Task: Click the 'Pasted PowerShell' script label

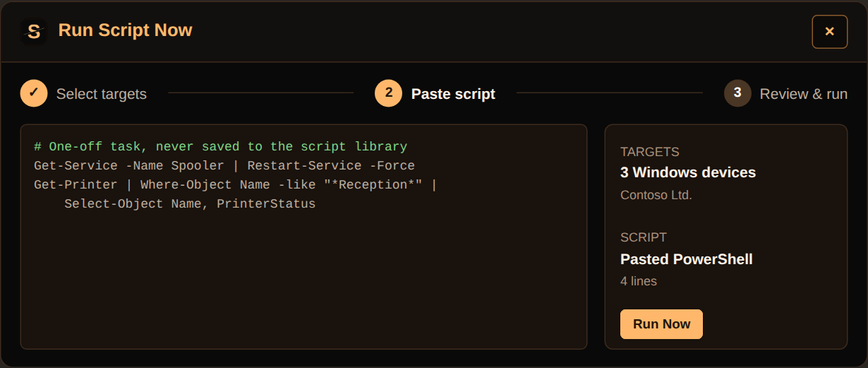Action: coord(687,259)
